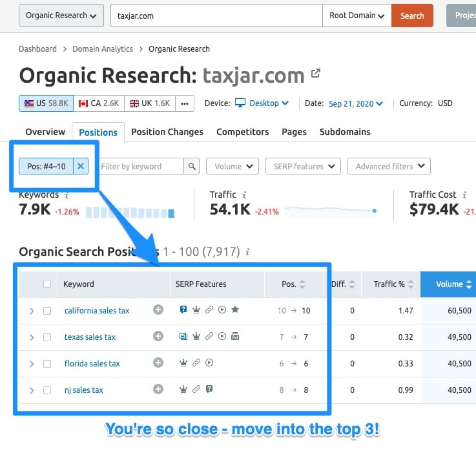Add florida sales tax to keyword manager

point(158,363)
